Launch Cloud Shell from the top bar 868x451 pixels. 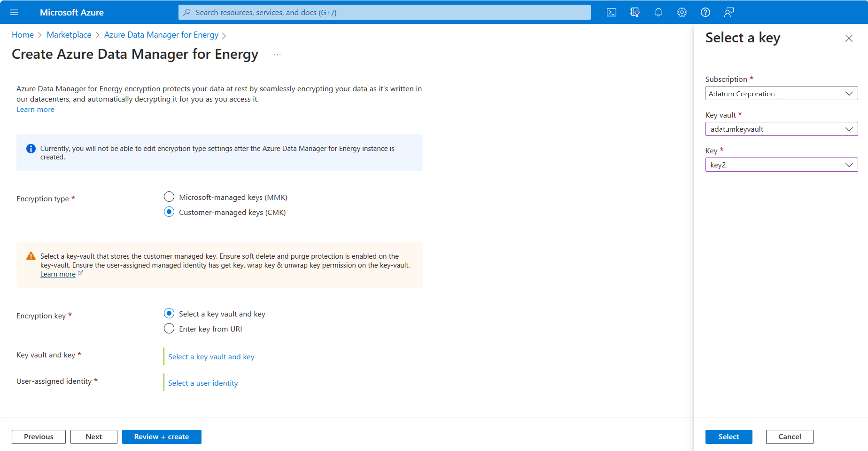click(611, 12)
